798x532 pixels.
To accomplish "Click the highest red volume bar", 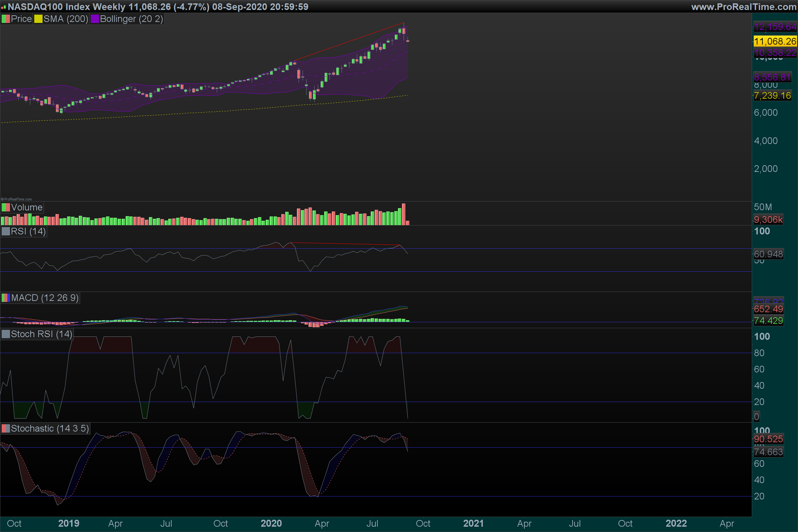I will (404, 214).
